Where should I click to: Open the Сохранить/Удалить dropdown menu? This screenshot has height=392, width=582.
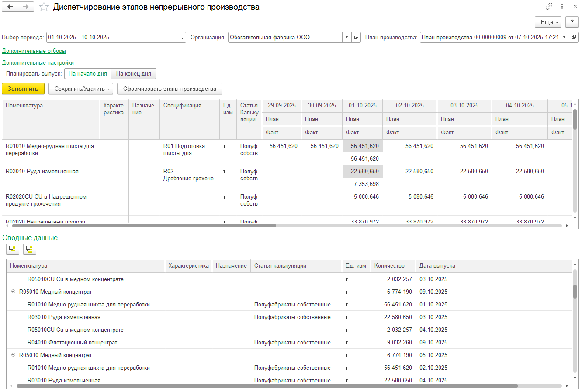pyautogui.click(x=81, y=89)
